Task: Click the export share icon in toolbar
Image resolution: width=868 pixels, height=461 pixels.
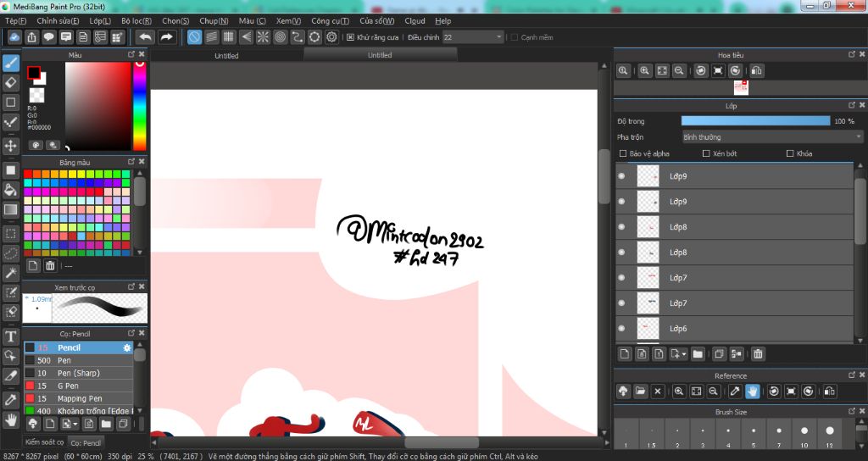Action: (31, 37)
